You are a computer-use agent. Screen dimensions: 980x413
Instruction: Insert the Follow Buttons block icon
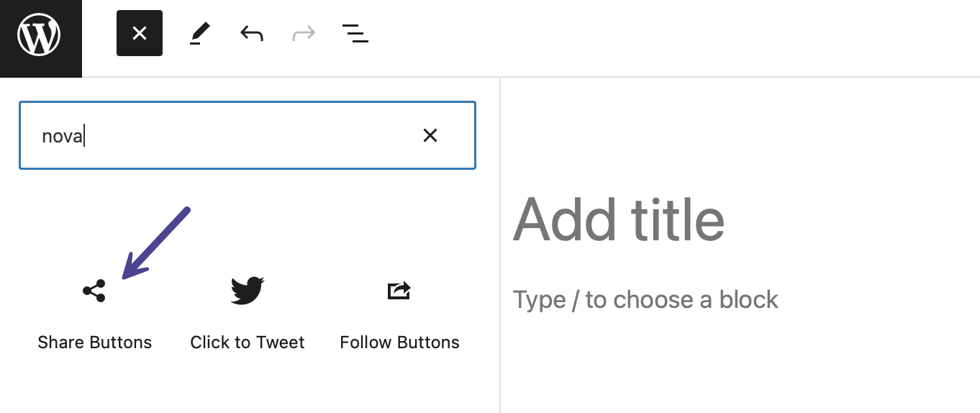pos(399,291)
